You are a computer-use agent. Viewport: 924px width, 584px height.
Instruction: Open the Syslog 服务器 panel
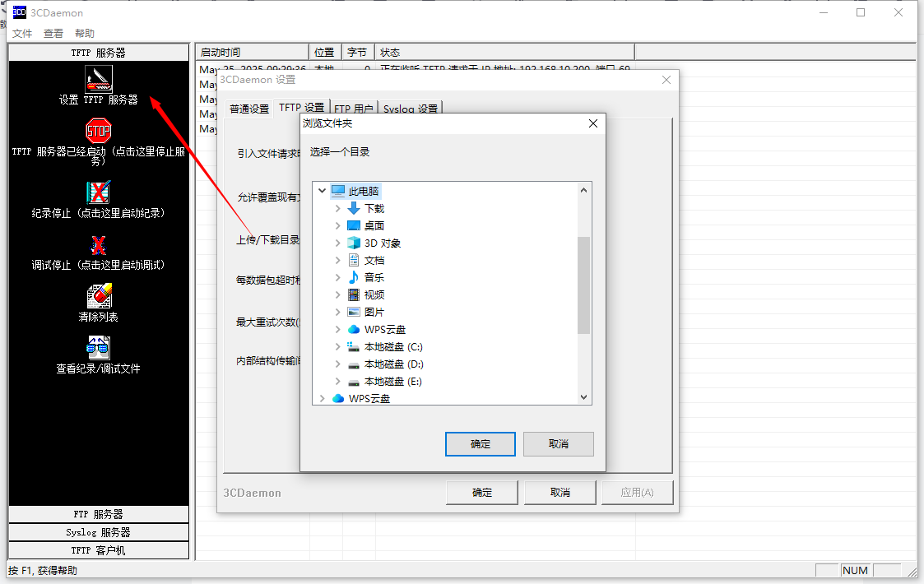click(99, 532)
